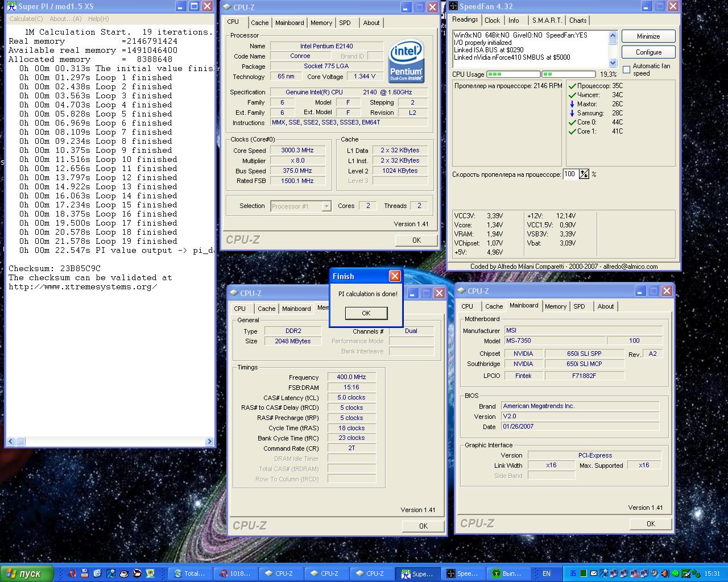Viewport: 728px width, 582px height.
Task: Open Cache tab in CPU-Z memory window
Action: click(x=266, y=309)
